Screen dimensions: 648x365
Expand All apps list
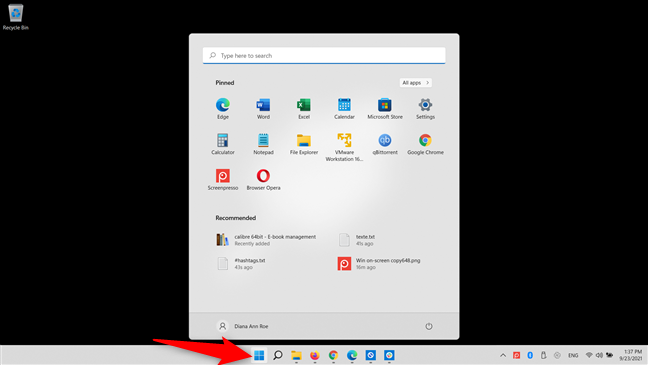coord(415,83)
